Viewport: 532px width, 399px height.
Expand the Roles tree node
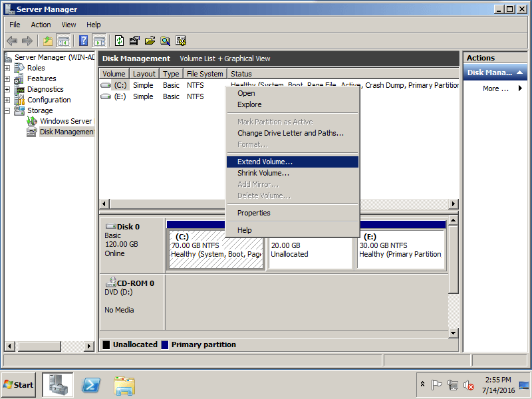click(7, 68)
